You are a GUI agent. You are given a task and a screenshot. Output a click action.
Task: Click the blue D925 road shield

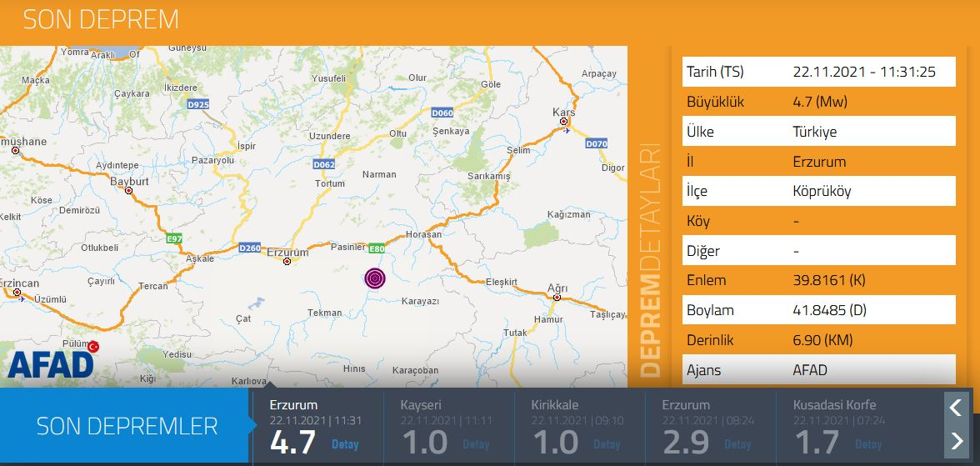click(x=198, y=104)
